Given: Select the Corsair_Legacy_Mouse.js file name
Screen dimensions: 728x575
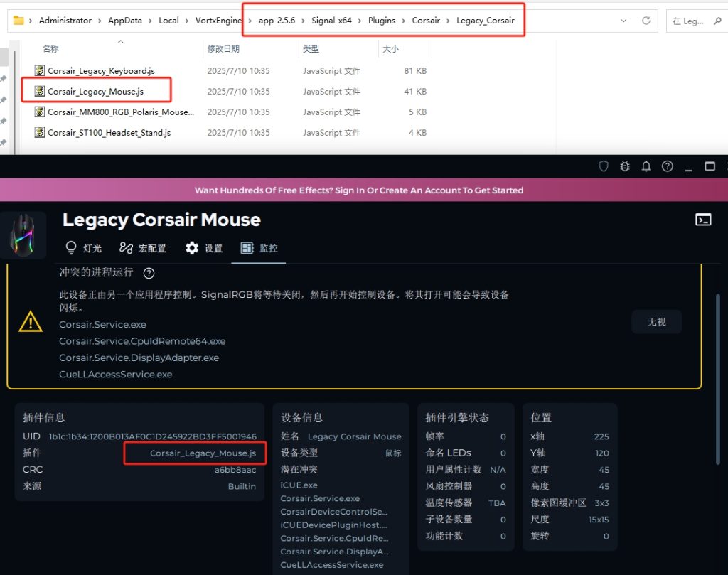Looking at the screenshot, I should [96, 92].
